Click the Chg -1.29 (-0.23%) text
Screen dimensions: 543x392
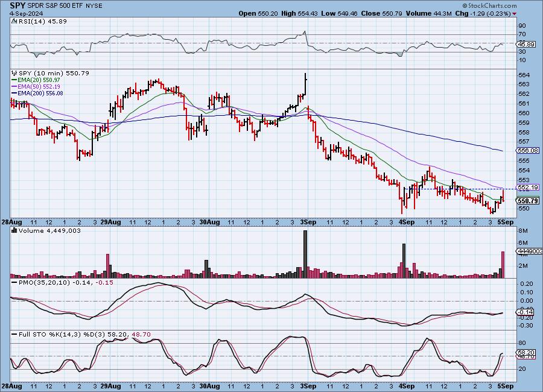(x=483, y=13)
